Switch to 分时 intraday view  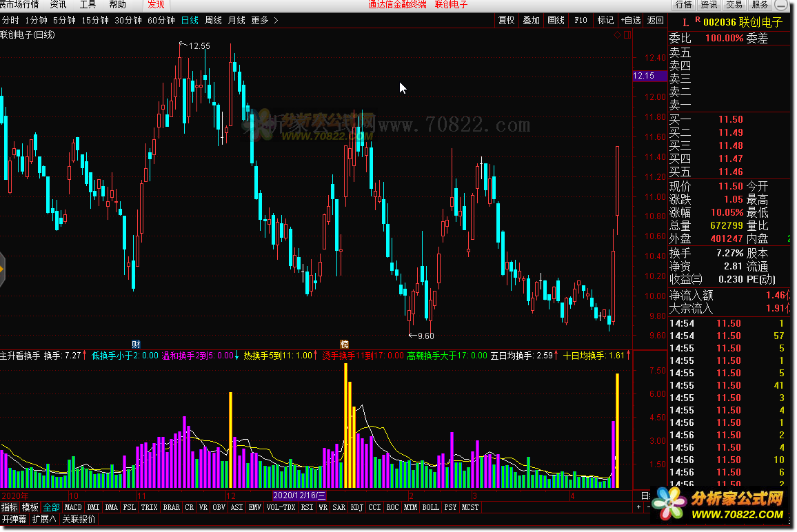point(10,20)
